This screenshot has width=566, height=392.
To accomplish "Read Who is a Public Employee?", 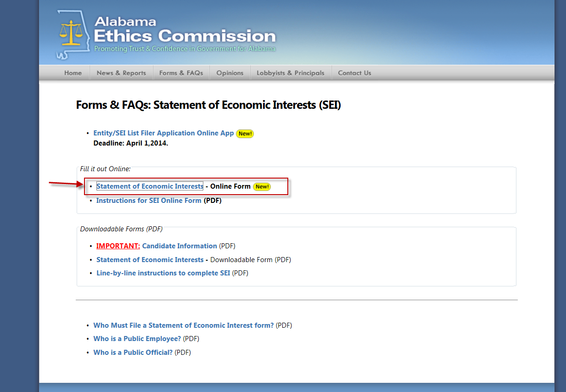I will tap(137, 339).
